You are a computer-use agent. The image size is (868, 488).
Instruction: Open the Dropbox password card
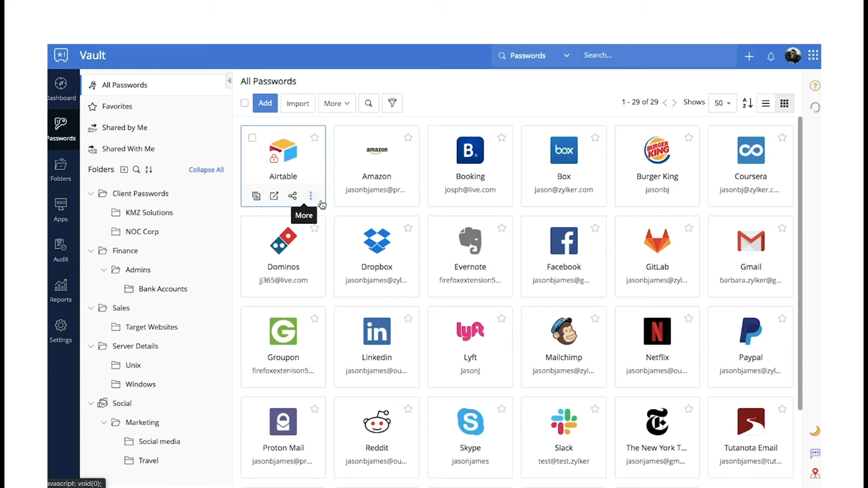(377, 257)
